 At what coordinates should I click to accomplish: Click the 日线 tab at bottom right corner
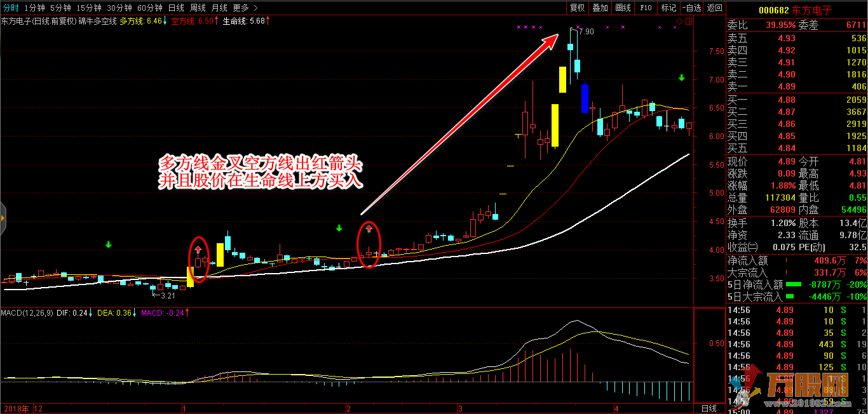click(x=709, y=408)
